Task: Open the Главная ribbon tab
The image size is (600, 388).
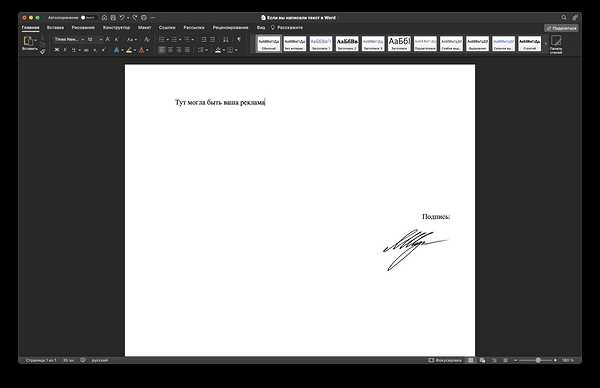Action: pyautogui.click(x=30, y=28)
